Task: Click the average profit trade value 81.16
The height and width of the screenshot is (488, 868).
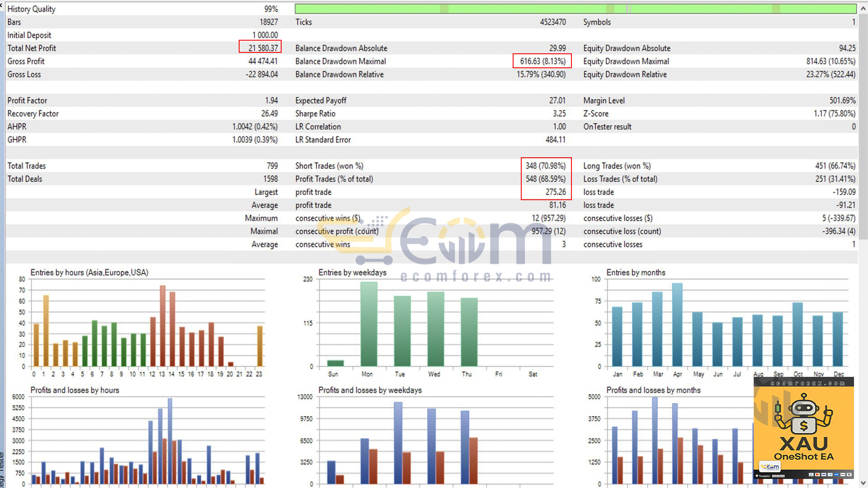Action: [557, 205]
